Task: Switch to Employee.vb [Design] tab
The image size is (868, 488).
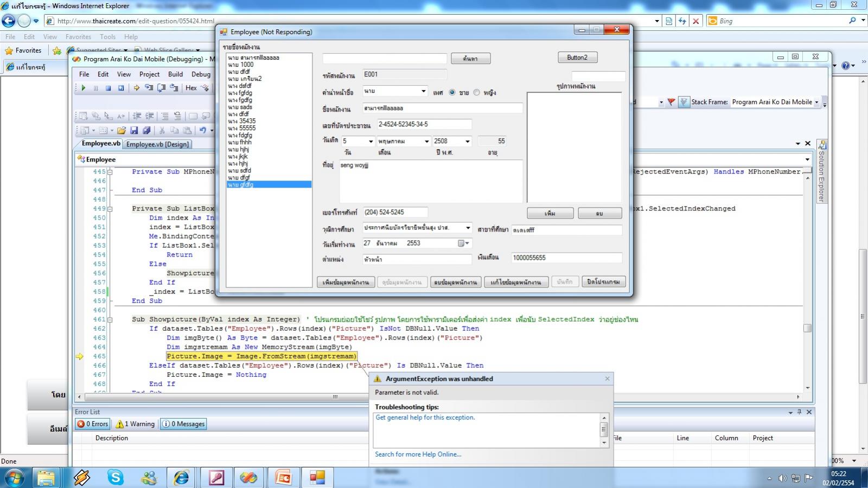Action: coord(157,144)
